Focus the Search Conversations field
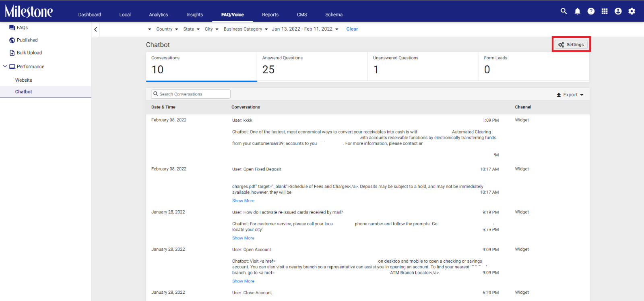This screenshot has width=644, height=301. coord(191,94)
